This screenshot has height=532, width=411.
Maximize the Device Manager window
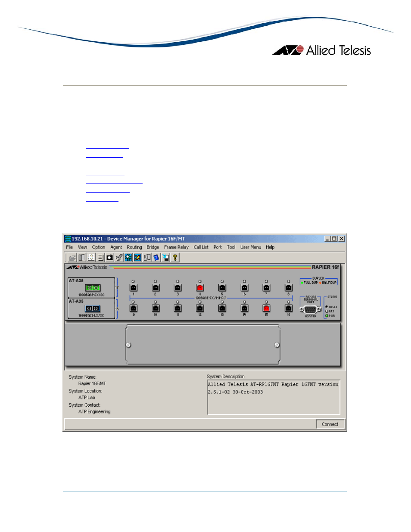click(x=334, y=239)
